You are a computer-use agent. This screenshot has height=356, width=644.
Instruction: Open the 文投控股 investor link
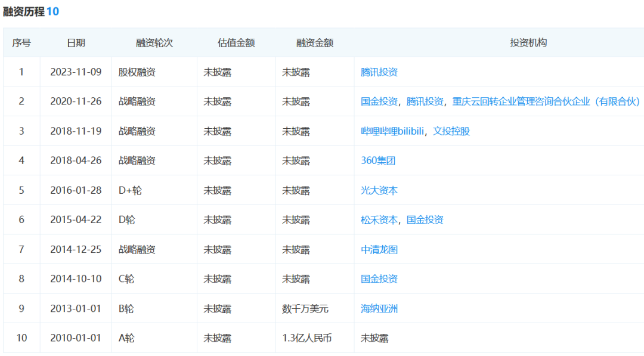(451, 131)
